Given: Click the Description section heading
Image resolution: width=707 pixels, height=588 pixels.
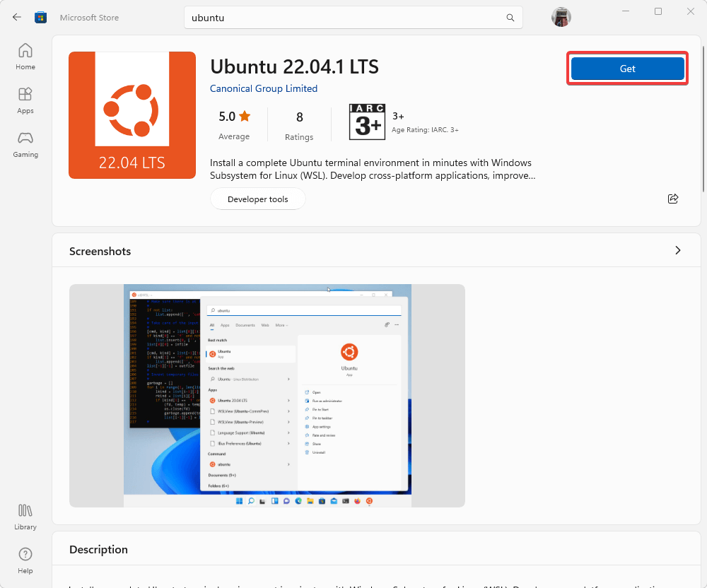Looking at the screenshot, I should pyautogui.click(x=98, y=549).
